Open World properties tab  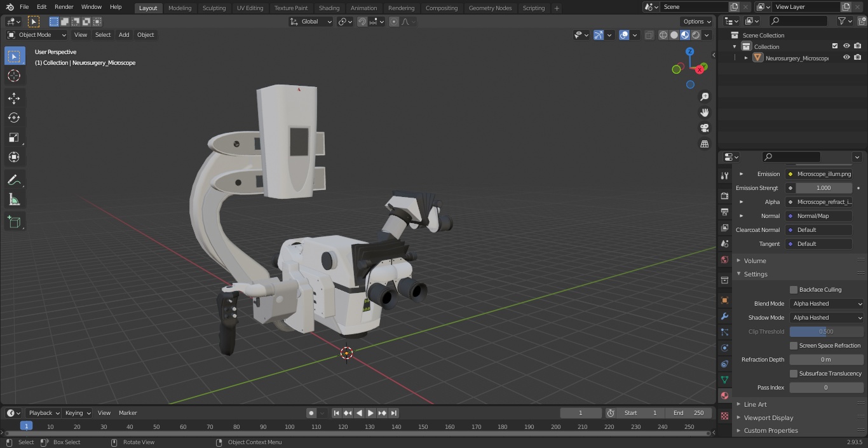(724, 259)
